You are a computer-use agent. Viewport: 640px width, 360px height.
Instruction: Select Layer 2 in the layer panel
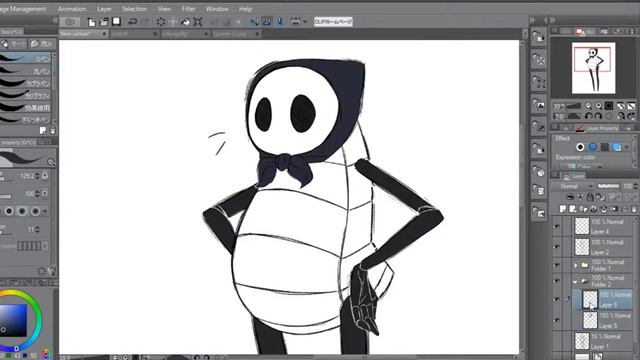click(x=603, y=247)
